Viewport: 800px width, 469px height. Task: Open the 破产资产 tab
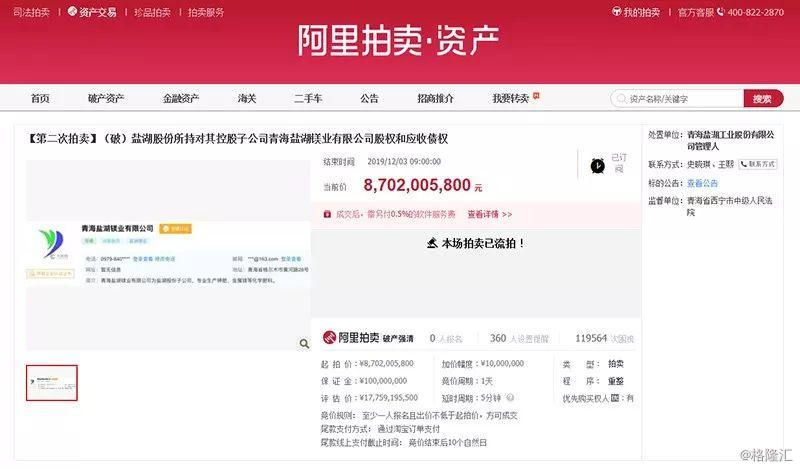click(106, 98)
